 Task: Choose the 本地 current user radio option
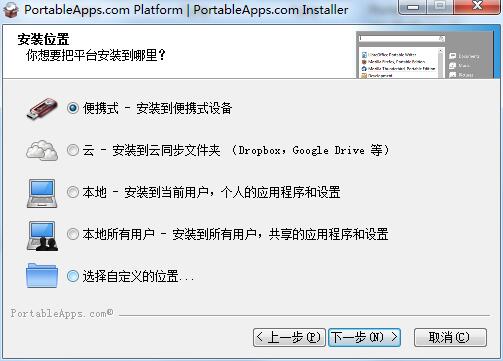pos(73,192)
